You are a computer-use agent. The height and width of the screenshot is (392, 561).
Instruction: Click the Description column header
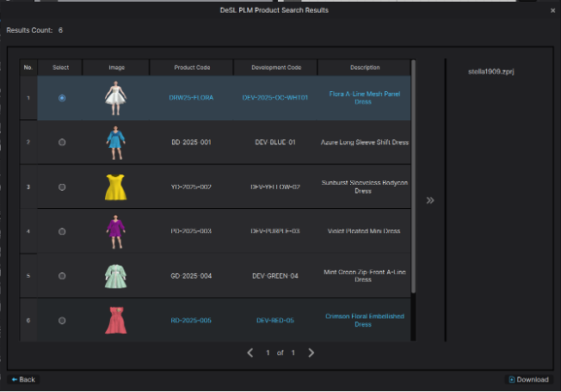point(364,67)
